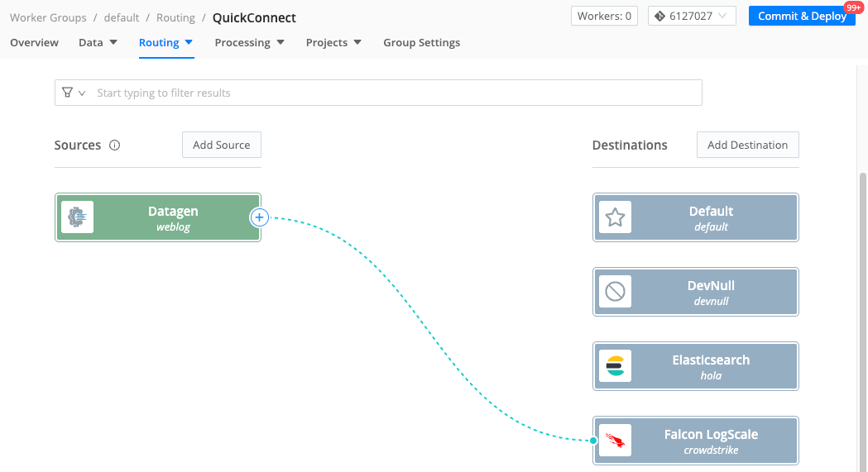Open the Projects tab
The height and width of the screenshot is (472, 868).
coord(327,42)
